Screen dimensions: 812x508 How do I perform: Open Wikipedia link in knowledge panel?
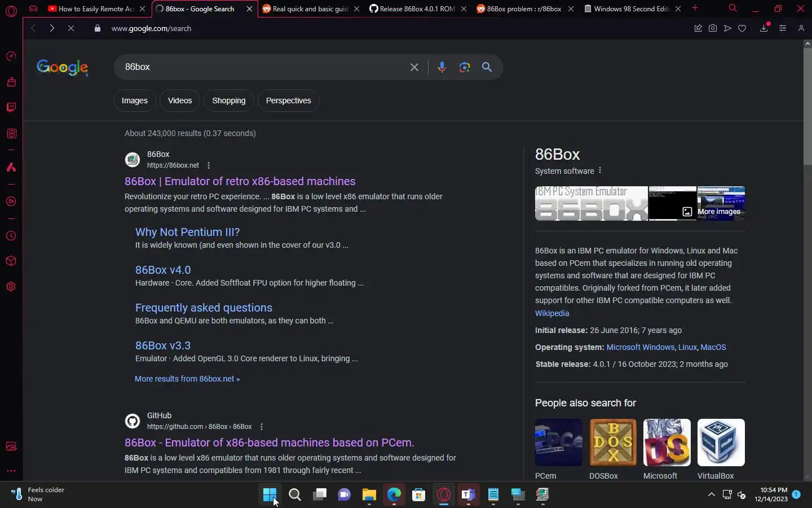pyautogui.click(x=552, y=313)
